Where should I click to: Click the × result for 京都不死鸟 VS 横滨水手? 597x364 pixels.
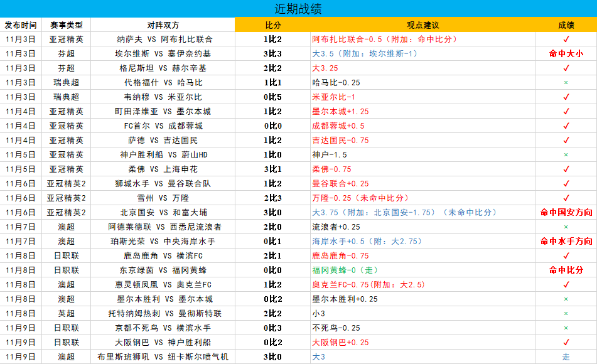(x=566, y=328)
